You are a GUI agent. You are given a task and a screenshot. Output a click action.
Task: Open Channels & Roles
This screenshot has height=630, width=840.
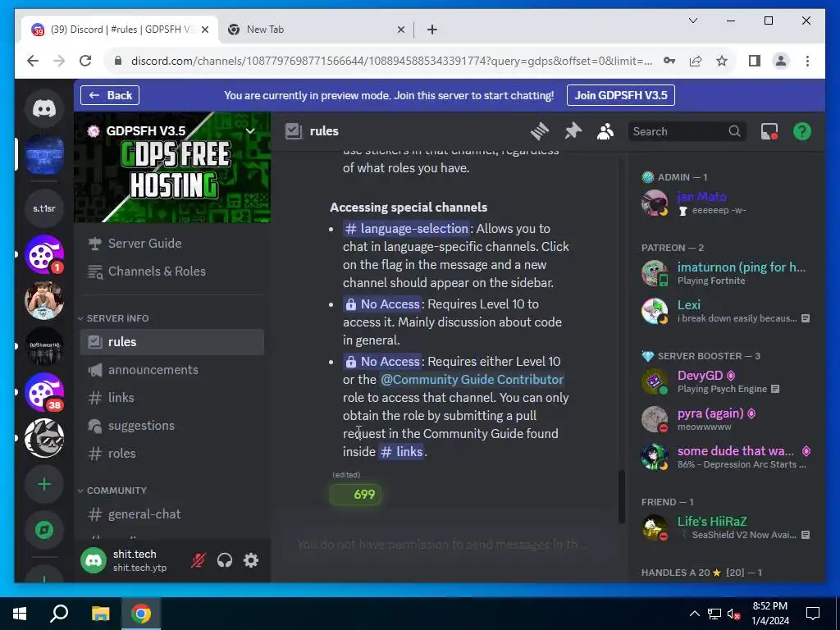[172, 271]
